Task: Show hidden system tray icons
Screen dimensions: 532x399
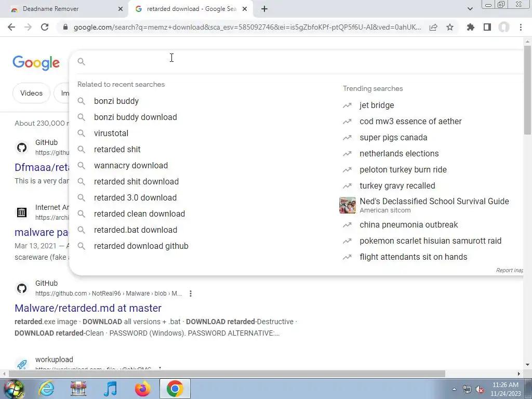Action: (454, 389)
